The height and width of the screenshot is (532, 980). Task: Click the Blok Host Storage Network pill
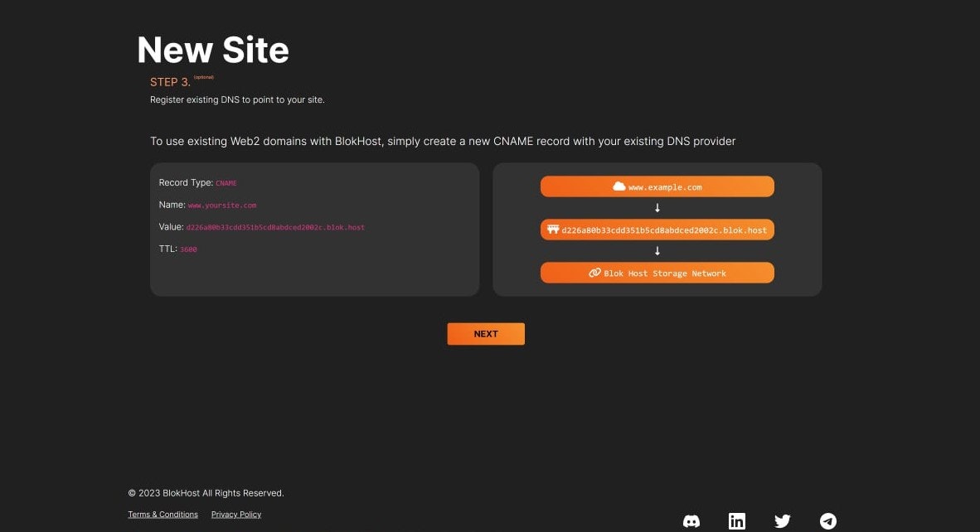tap(657, 273)
